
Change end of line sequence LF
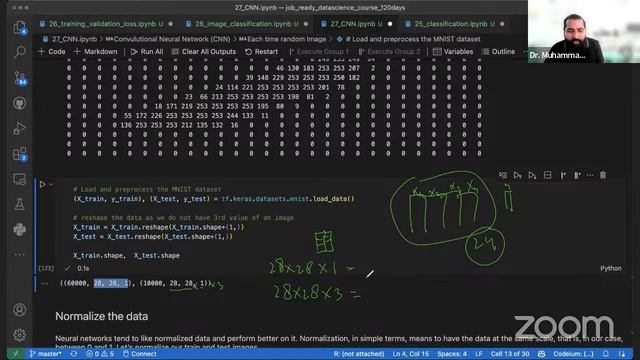[478, 354]
